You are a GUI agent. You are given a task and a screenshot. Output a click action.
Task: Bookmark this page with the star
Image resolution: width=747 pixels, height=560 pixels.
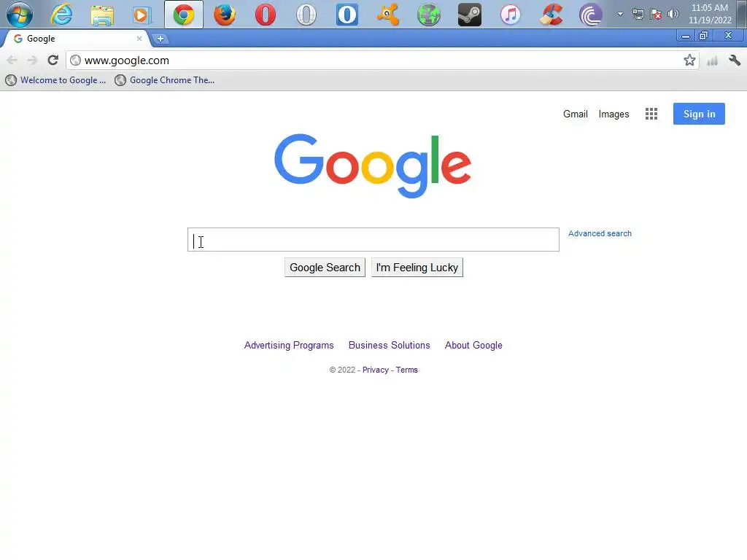click(689, 60)
